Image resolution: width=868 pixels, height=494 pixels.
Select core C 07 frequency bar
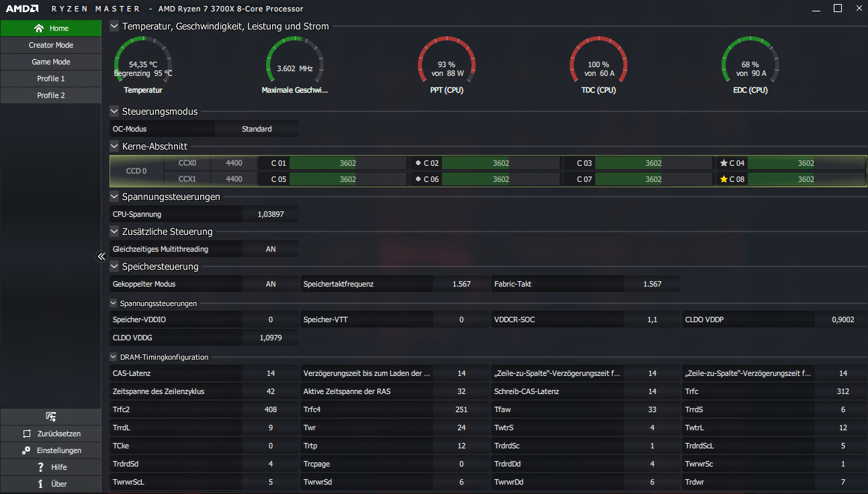pyautogui.click(x=654, y=179)
